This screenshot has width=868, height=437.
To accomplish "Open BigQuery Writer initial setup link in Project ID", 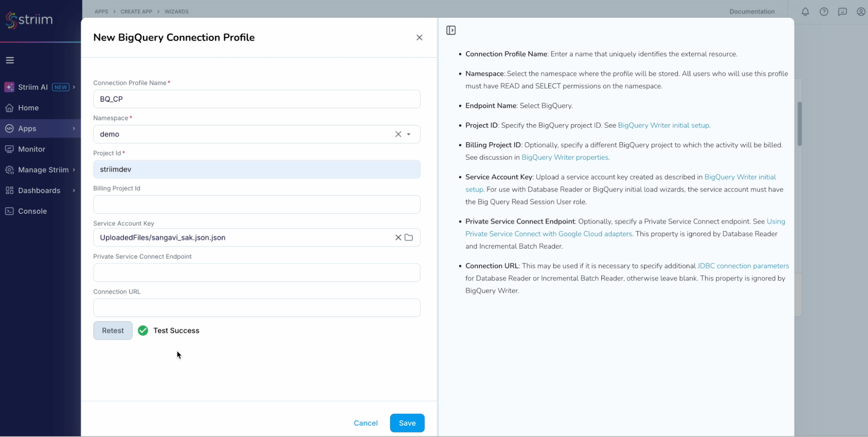I will pyautogui.click(x=663, y=125).
